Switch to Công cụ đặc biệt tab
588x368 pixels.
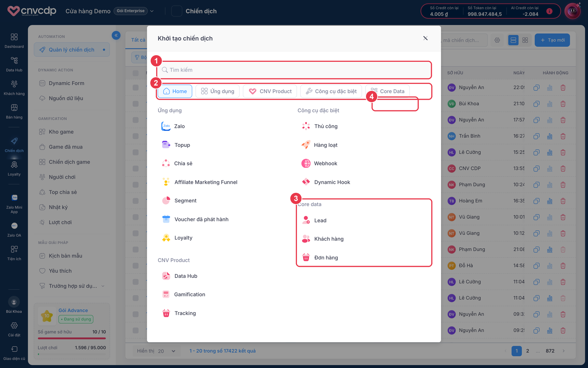(x=331, y=91)
